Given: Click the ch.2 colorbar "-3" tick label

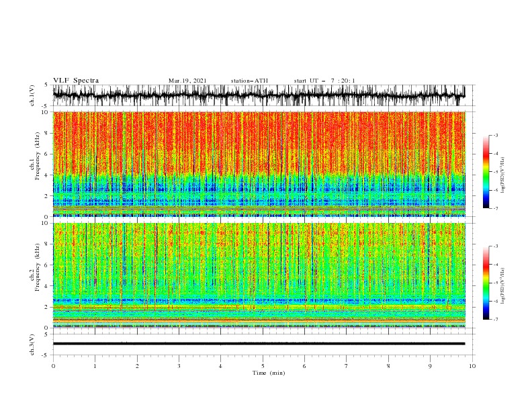Looking at the screenshot, I should pos(496,246).
